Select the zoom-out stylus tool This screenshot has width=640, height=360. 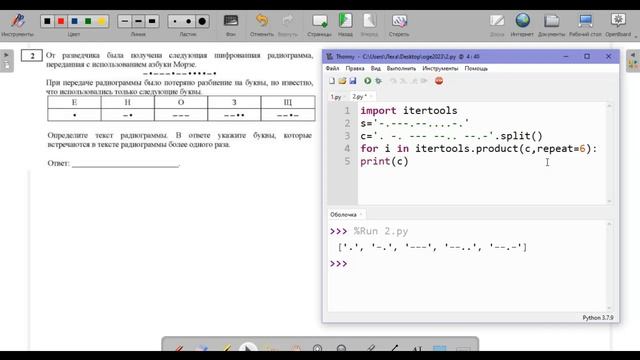click(341, 348)
